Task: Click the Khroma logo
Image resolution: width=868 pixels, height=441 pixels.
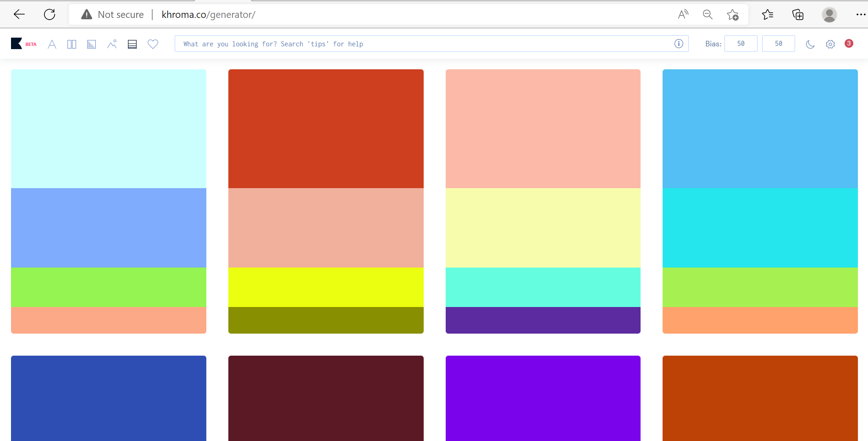Action: click(17, 44)
